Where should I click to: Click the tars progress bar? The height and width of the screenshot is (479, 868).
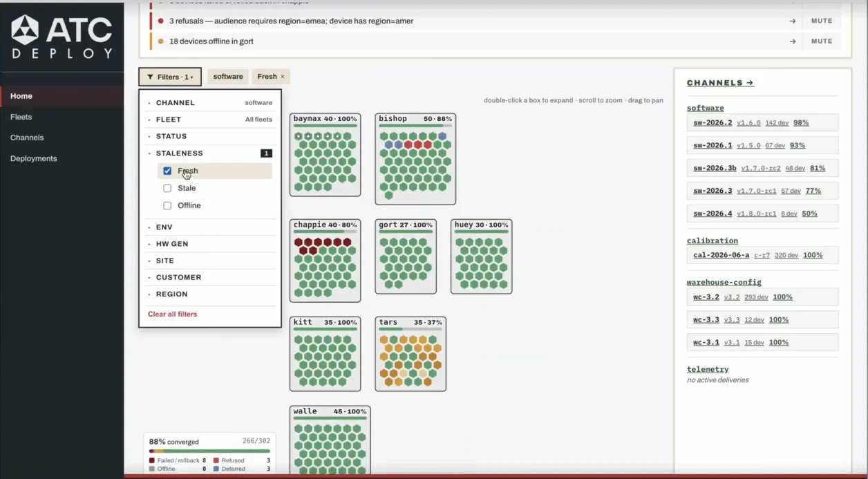click(x=411, y=329)
